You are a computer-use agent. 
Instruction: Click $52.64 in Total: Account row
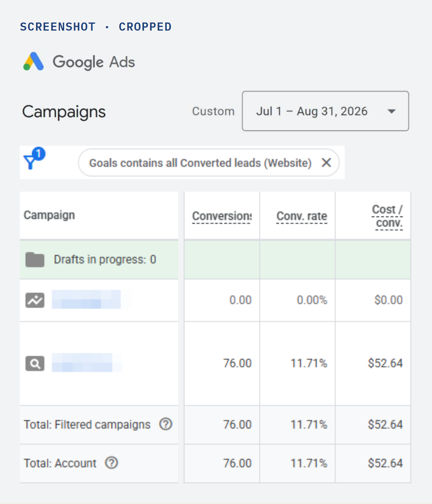point(385,463)
